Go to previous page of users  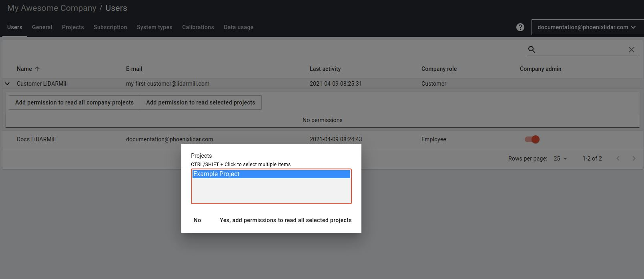pyautogui.click(x=618, y=159)
